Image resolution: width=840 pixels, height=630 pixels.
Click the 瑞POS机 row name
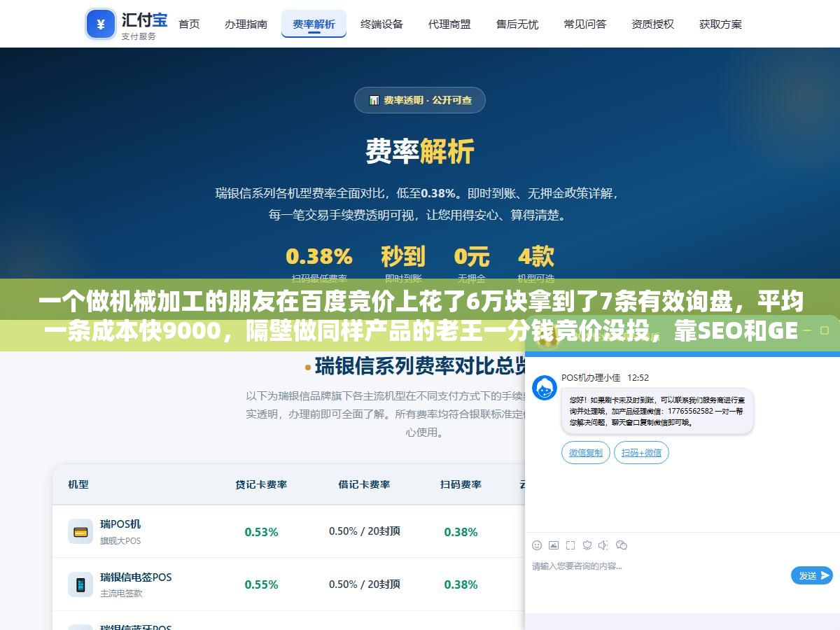[120, 524]
